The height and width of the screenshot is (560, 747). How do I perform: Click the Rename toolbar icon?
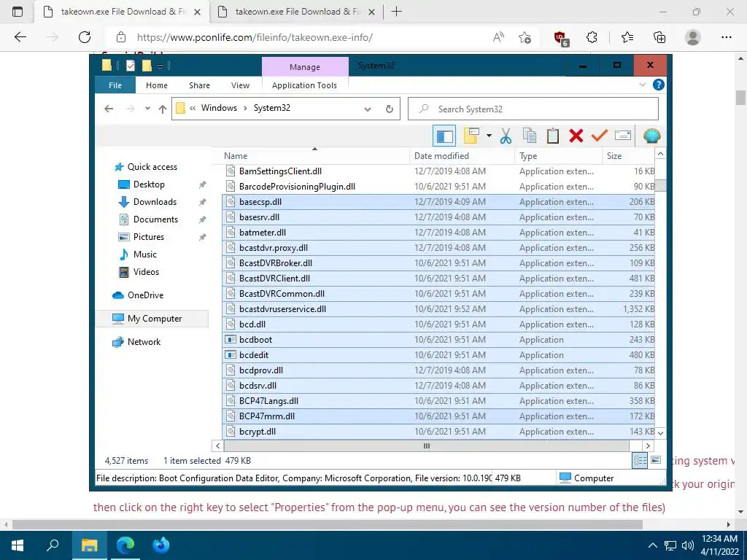(623, 136)
